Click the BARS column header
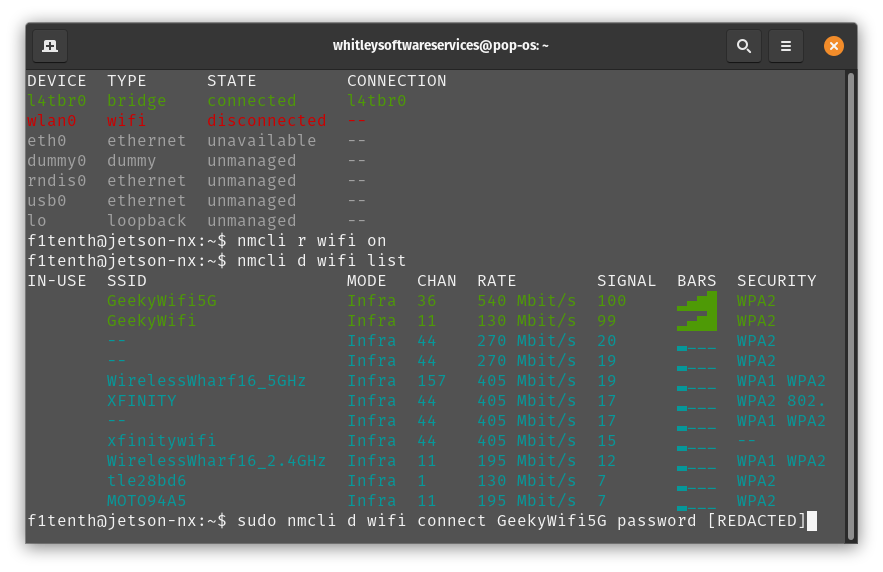 click(697, 280)
